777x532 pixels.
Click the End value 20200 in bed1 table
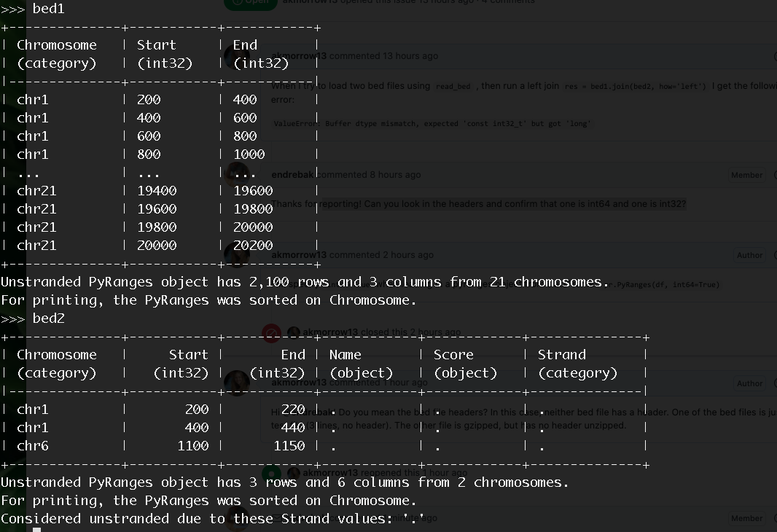click(253, 246)
